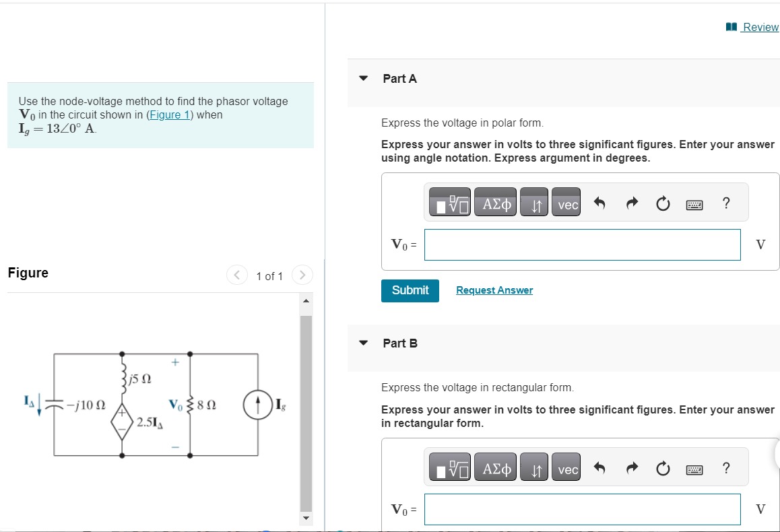The image size is (780, 532).
Task: Undo the last entry with the back arrow
Action: point(599,202)
